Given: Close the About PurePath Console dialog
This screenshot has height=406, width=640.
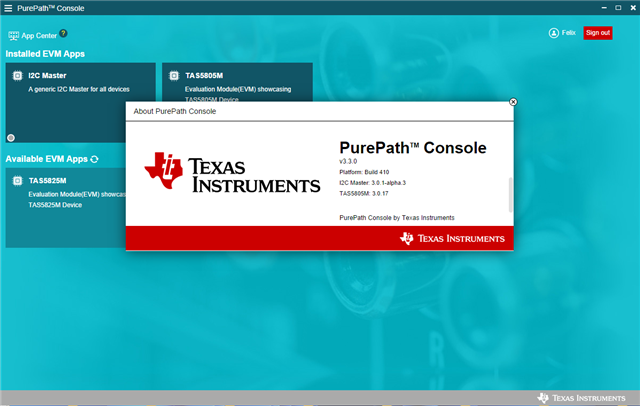Looking at the screenshot, I should point(513,102).
